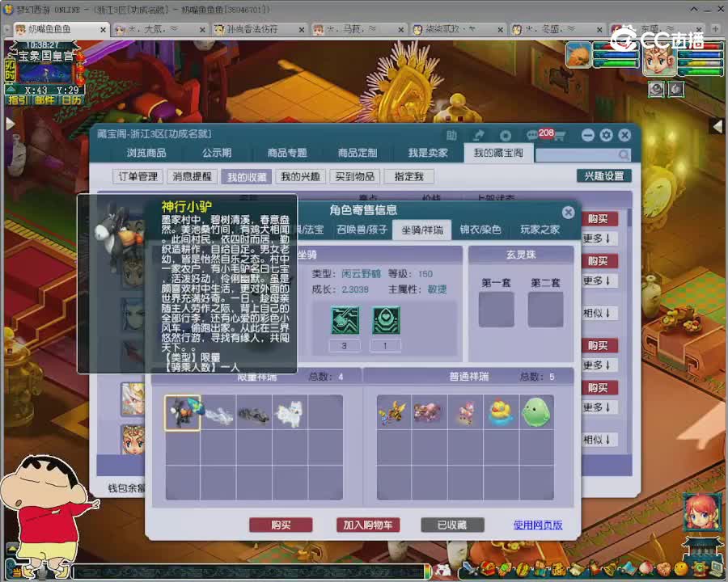The width and height of the screenshot is (728, 582).
Task: Open the 使用网页版 link
Action: pyautogui.click(x=538, y=525)
